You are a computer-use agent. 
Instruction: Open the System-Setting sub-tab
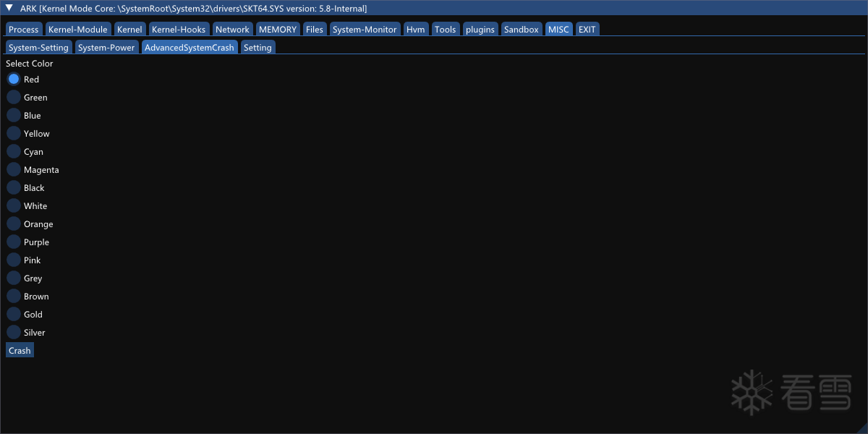(38, 47)
